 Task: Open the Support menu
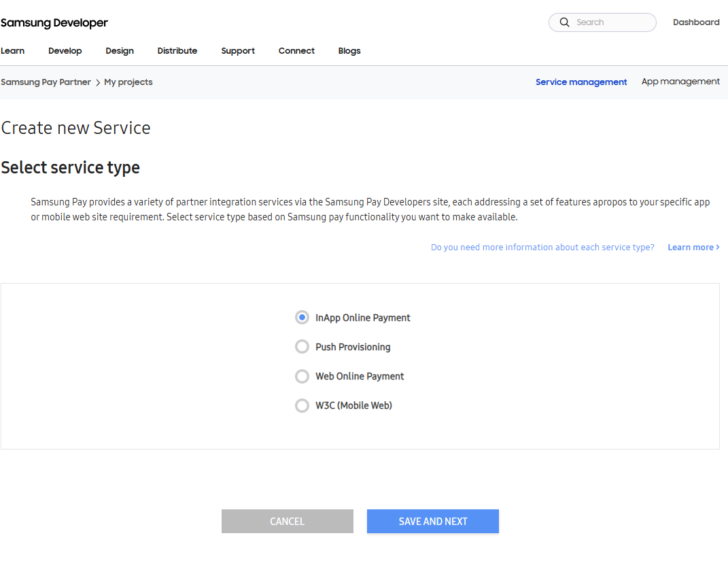tap(238, 51)
